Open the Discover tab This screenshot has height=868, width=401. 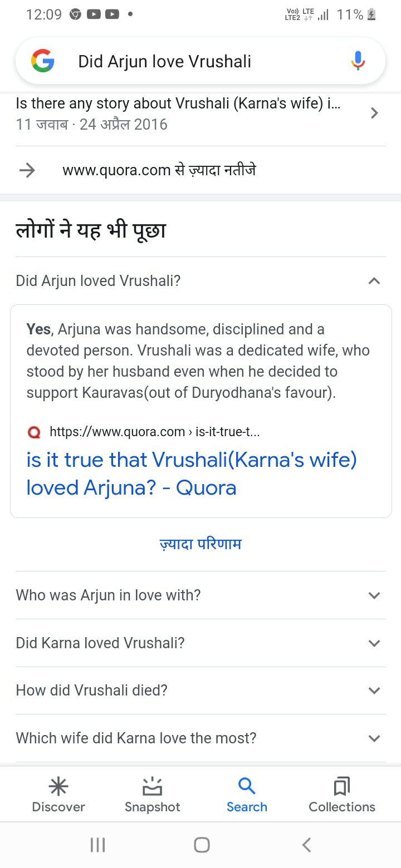pos(58,796)
